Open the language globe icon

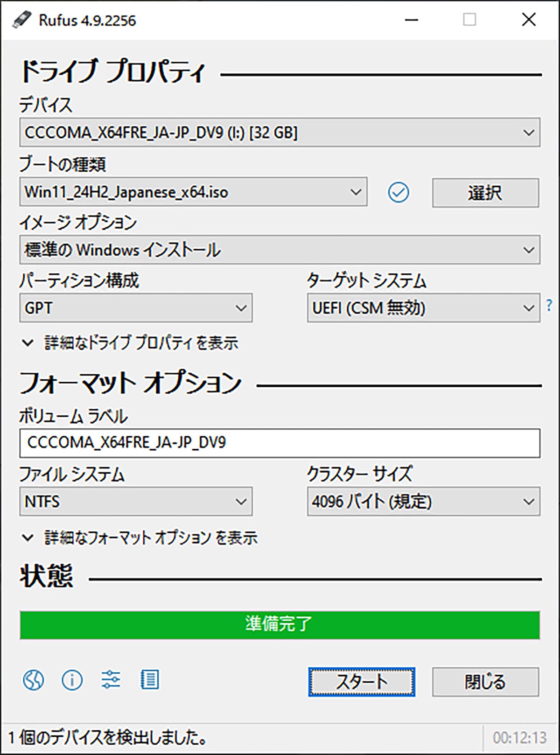(34, 680)
